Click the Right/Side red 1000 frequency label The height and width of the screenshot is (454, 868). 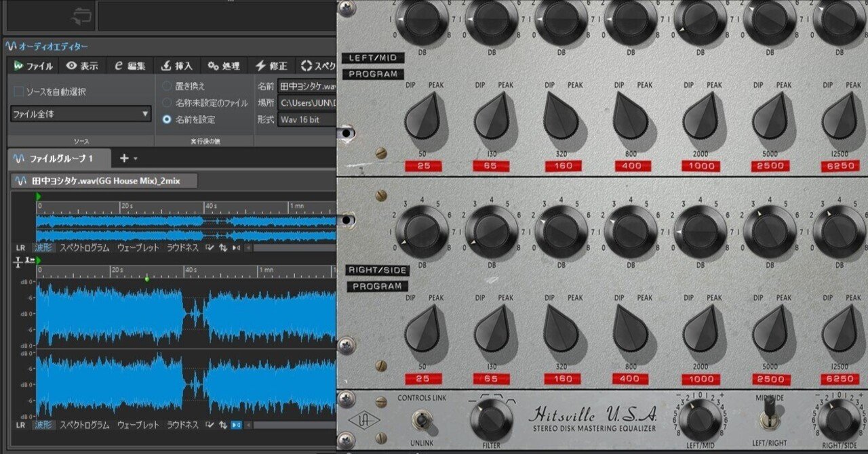click(702, 379)
